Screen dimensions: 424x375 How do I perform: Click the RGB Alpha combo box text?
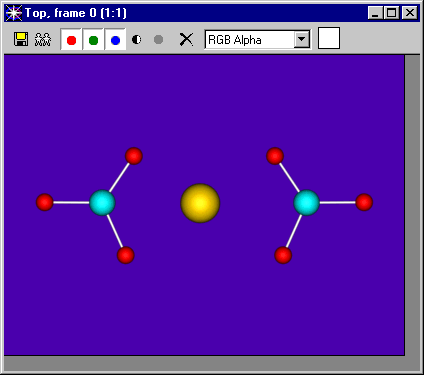[235, 40]
